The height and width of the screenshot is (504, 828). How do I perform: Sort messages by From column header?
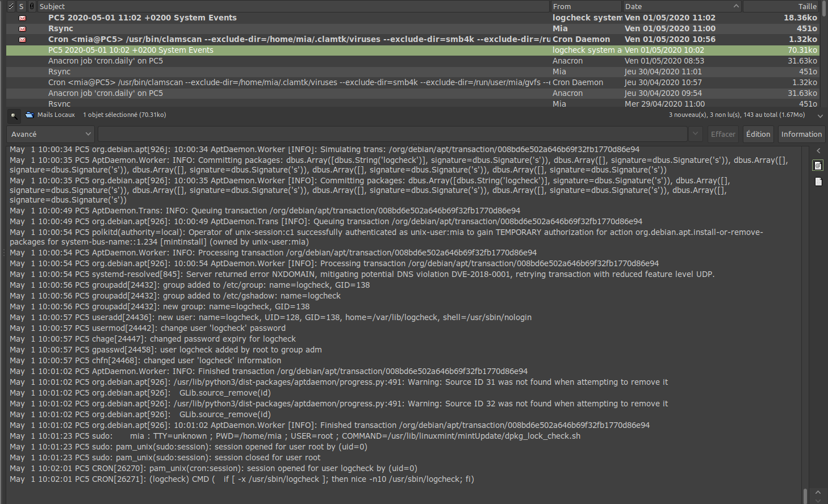coord(585,6)
